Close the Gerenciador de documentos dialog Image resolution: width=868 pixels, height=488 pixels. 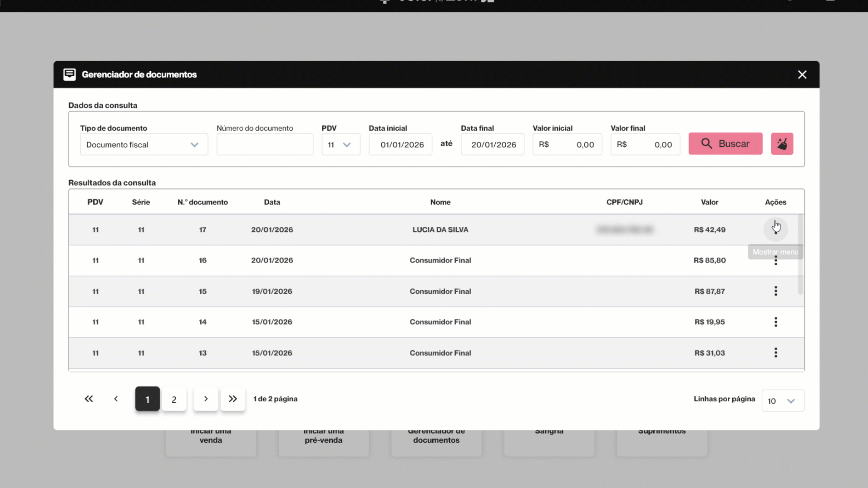802,74
